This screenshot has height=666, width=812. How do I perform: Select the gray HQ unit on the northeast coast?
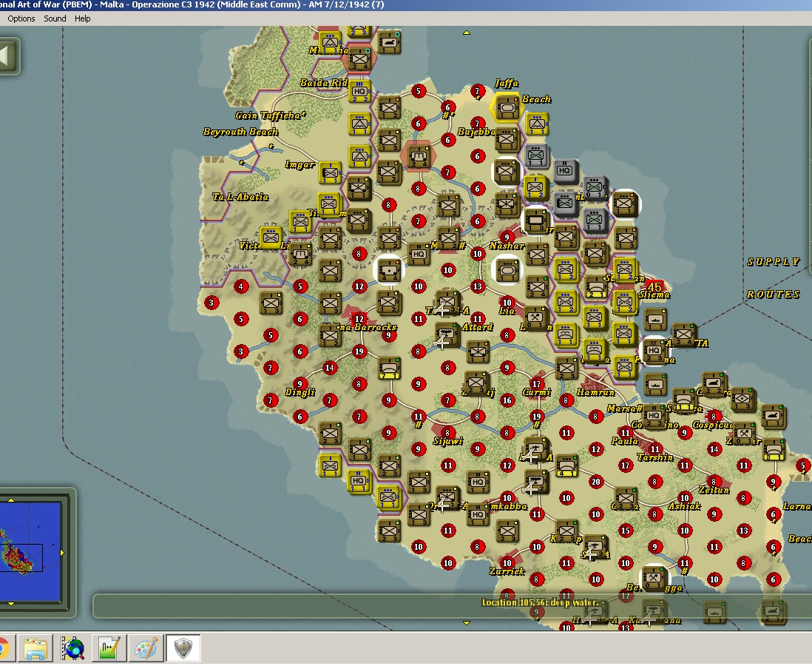(x=565, y=171)
